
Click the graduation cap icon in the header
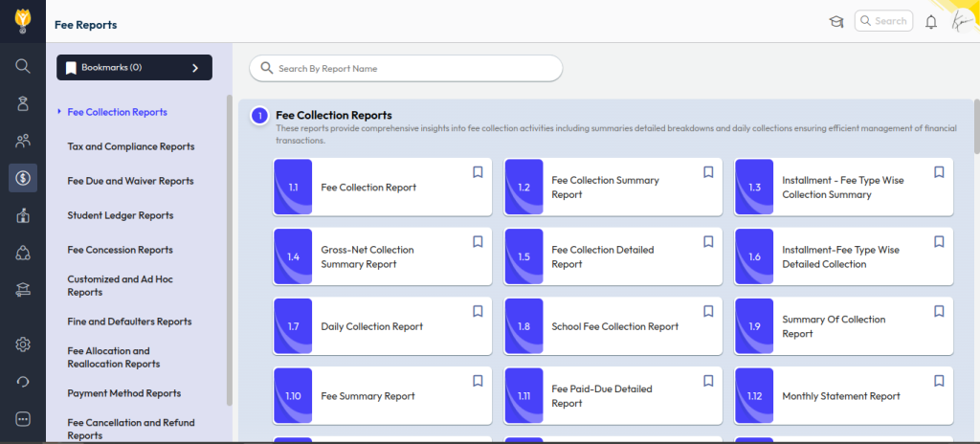(836, 22)
